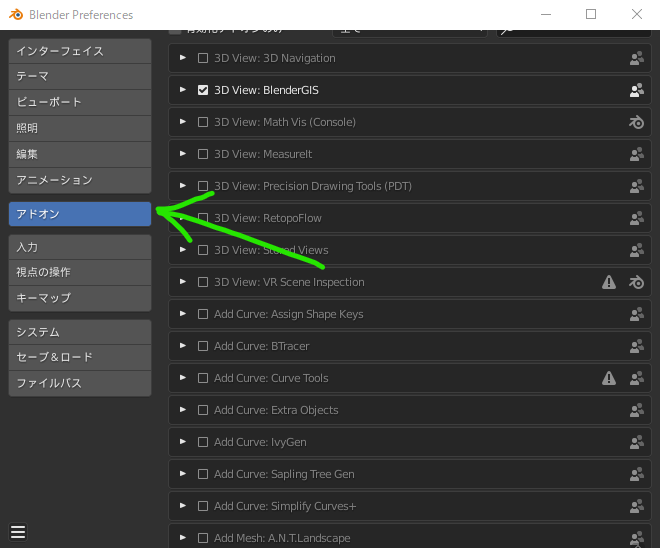Open the ビューポート preferences section
The height and width of the screenshot is (548, 660).
click(80, 102)
